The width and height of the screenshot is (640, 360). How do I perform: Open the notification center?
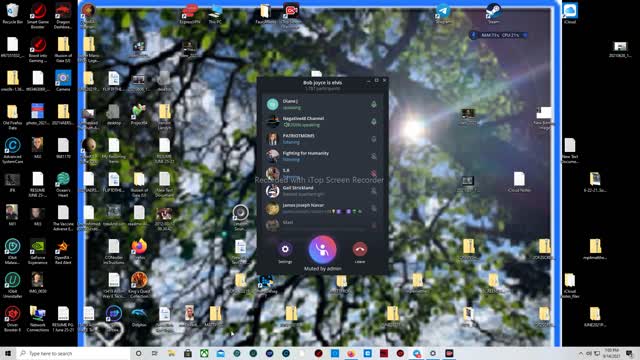(x=630, y=353)
